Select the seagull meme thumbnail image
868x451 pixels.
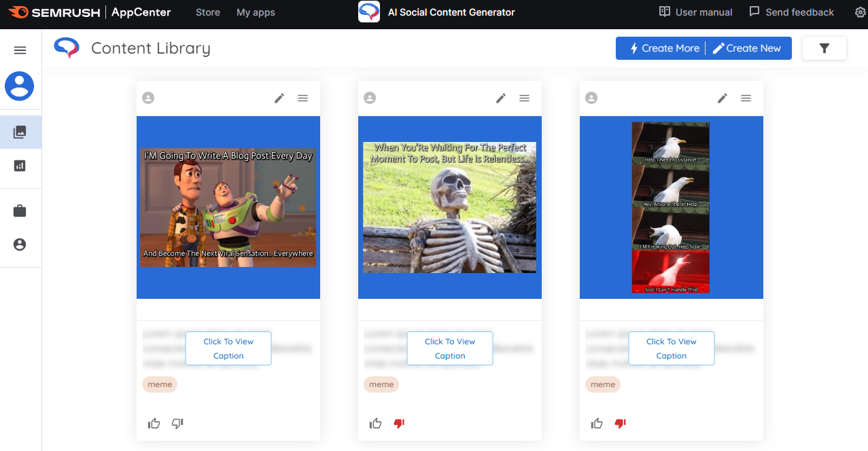point(671,207)
